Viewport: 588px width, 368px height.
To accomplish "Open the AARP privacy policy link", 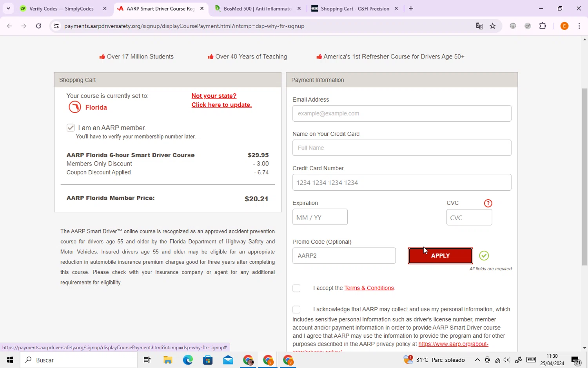I will [x=453, y=344].
